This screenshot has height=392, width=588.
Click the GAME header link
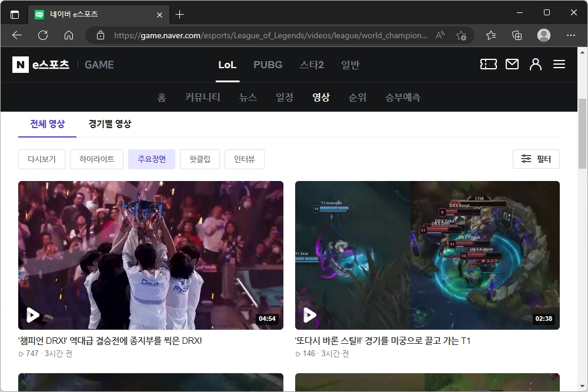[x=99, y=65]
